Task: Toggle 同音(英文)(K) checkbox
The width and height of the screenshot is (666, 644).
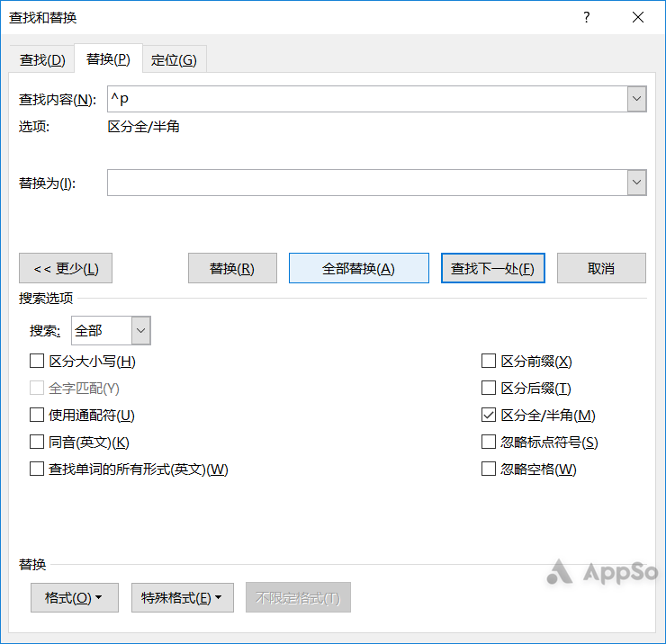Action: [37, 442]
